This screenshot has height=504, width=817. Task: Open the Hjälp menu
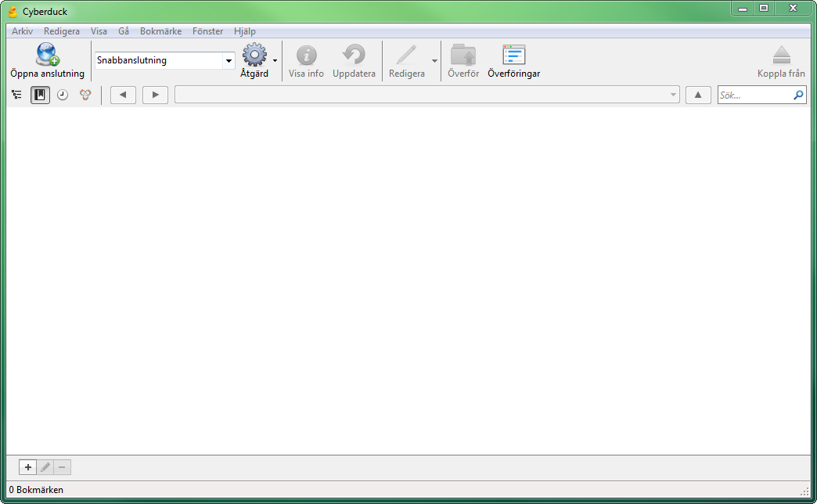coord(245,31)
